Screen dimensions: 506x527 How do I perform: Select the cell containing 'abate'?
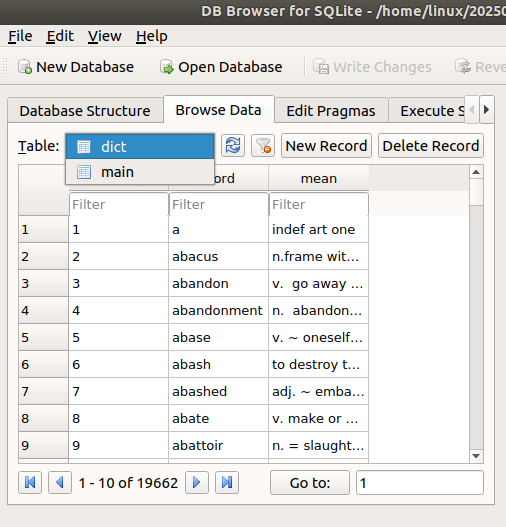click(219, 418)
